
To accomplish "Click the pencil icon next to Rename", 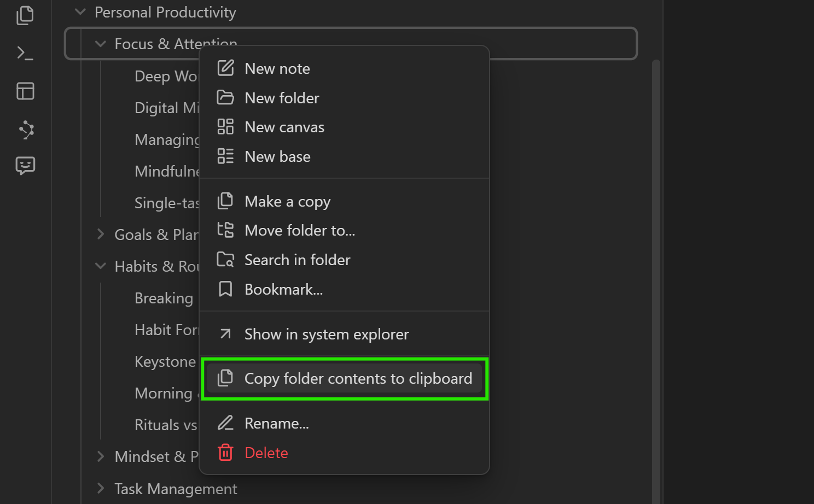I will point(225,423).
